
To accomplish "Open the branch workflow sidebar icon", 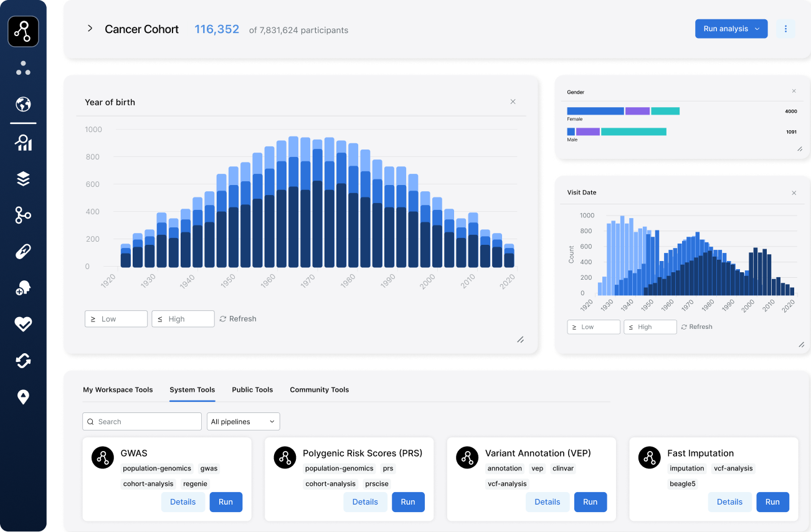I will coord(23,216).
